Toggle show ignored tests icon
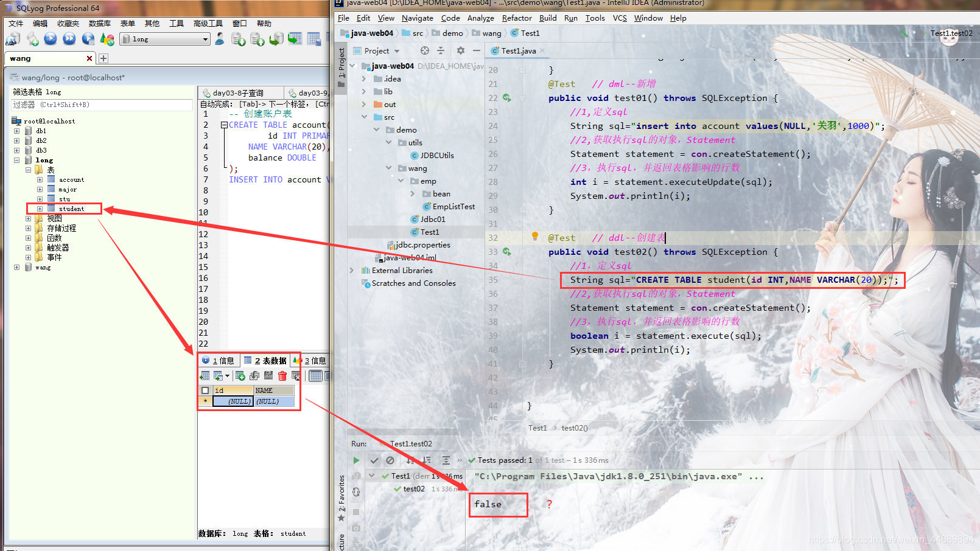 click(x=390, y=460)
